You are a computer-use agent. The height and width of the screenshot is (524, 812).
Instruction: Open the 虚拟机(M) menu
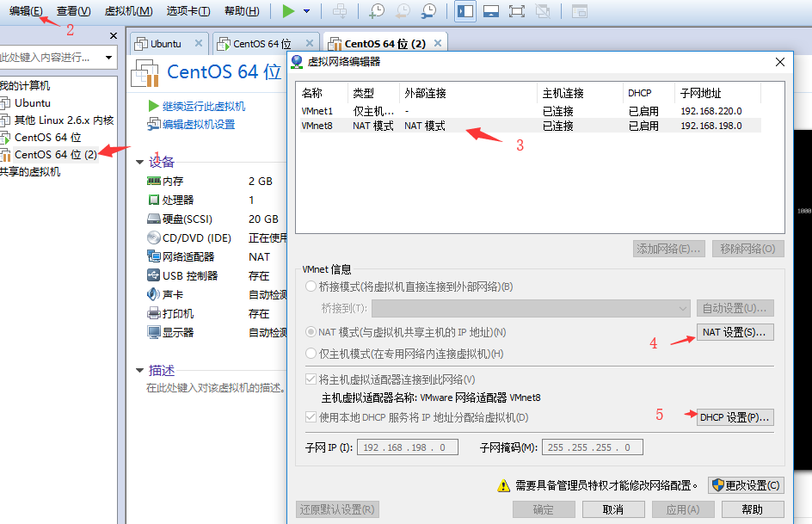click(128, 11)
